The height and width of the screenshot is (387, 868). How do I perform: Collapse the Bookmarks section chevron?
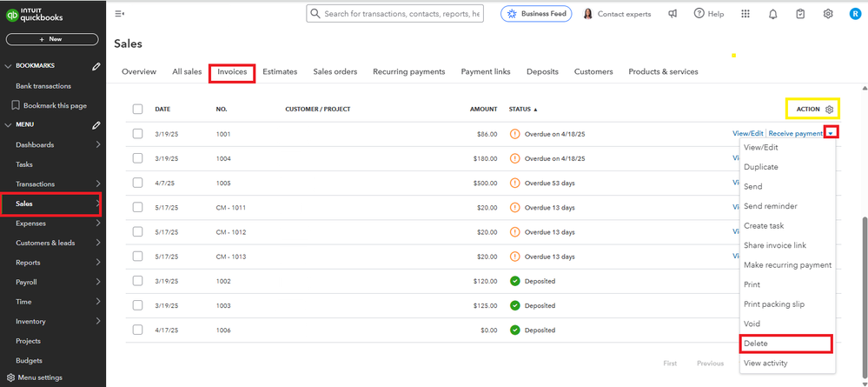[8, 66]
